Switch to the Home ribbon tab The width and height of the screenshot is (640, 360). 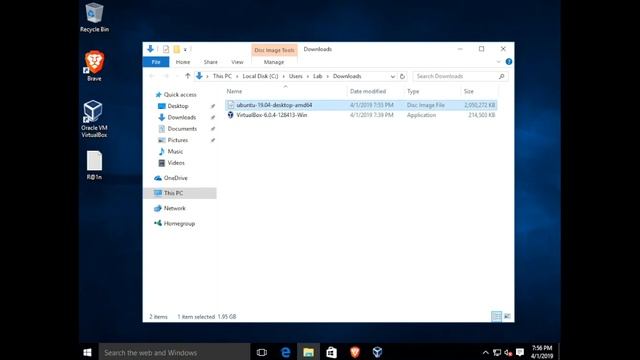(x=183, y=62)
